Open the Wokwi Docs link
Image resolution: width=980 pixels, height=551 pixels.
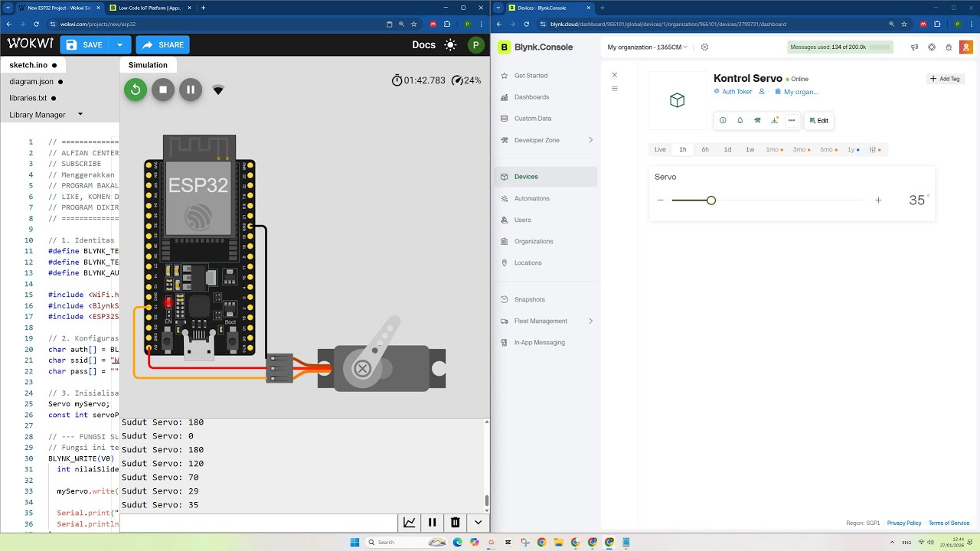[x=423, y=44]
